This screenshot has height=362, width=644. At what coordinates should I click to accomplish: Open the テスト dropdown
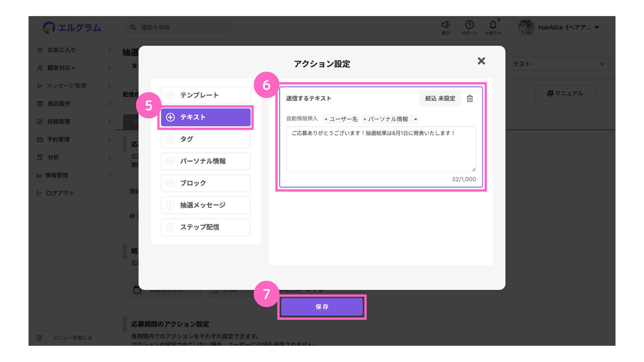pos(558,64)
